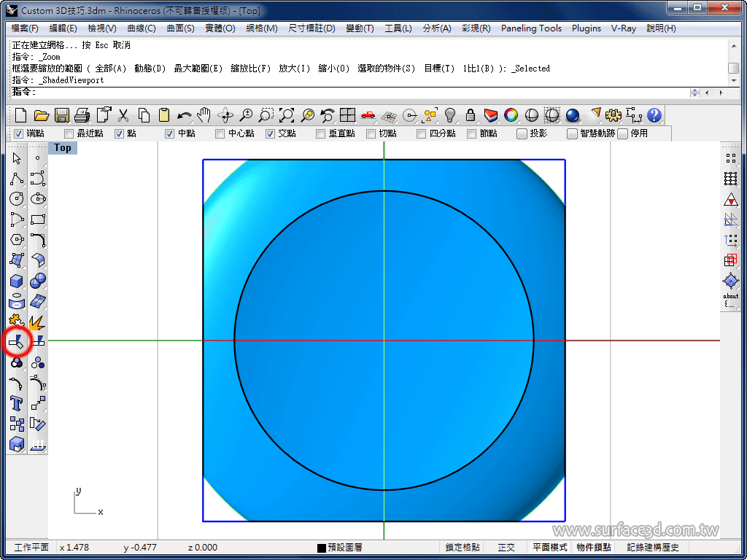The height and width of the screenshot is (560, 747).
Task: Enable the 最近點 object snap
Action: coord(69,134)
